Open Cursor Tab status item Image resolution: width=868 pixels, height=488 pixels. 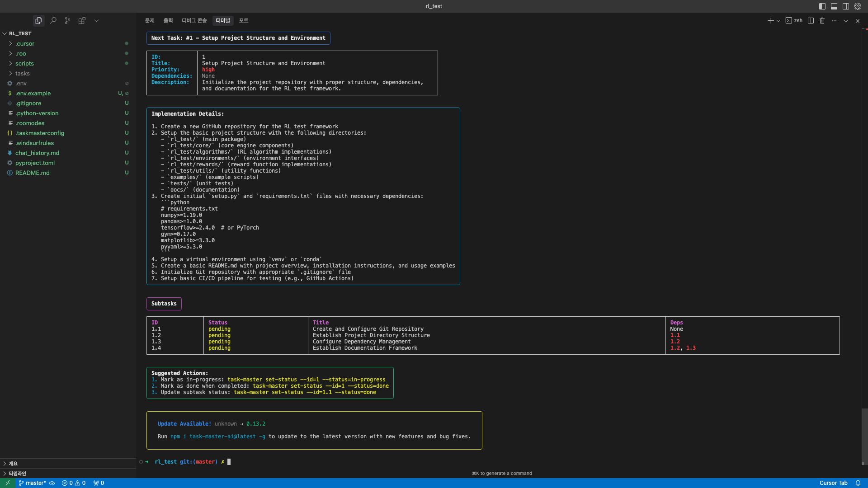[x=833, y=483]
